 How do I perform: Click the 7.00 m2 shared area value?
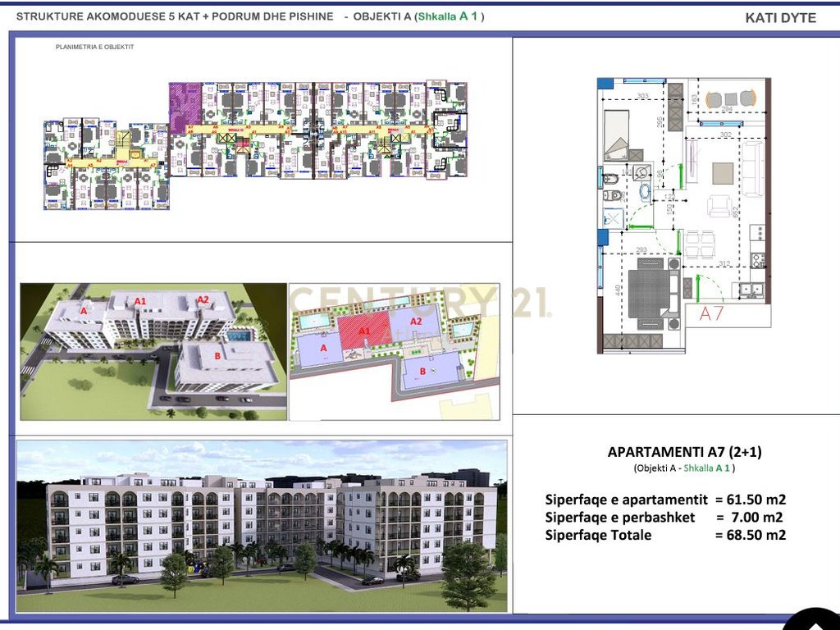click(x=756, y=518)
